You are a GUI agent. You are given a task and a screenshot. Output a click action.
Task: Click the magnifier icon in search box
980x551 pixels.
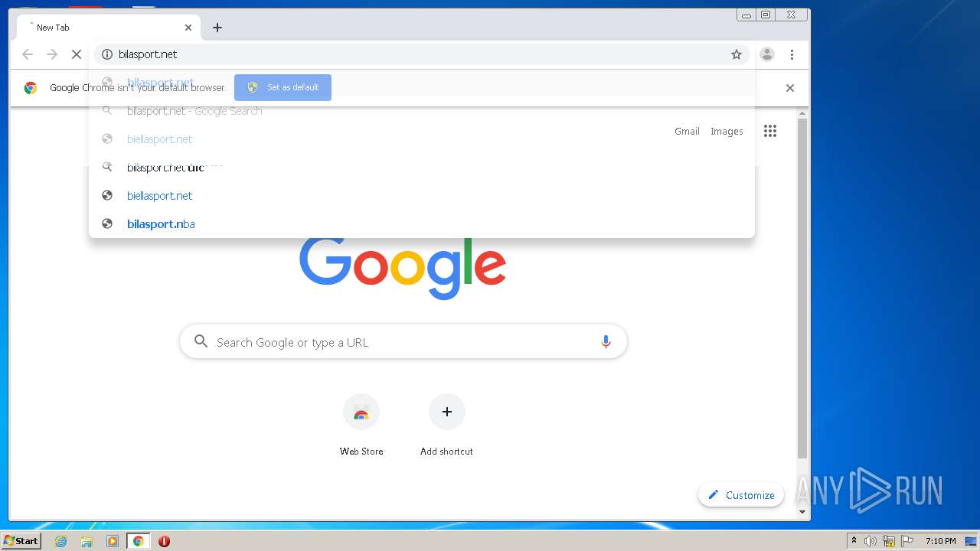tap(201, 341)
